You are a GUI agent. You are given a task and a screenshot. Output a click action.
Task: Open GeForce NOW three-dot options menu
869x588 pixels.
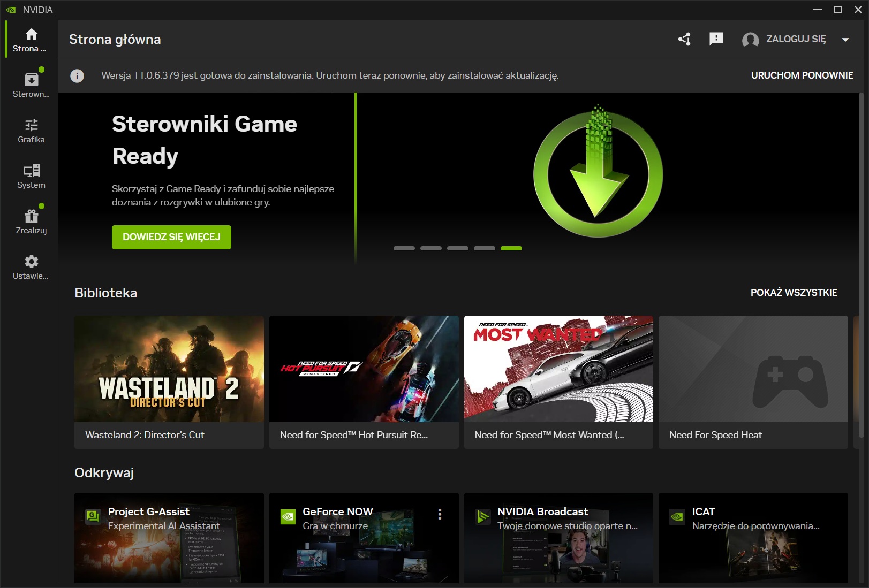click(x=440, y=514)
